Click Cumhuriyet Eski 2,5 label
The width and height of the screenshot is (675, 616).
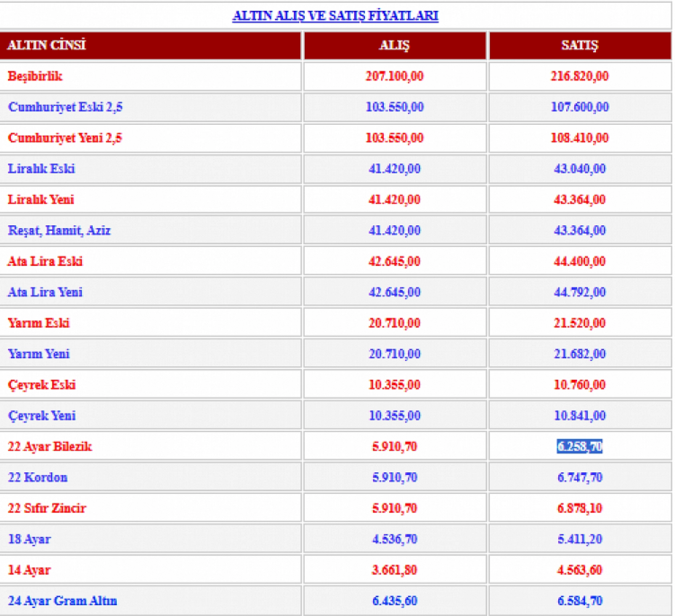click(x=65, y=107)
